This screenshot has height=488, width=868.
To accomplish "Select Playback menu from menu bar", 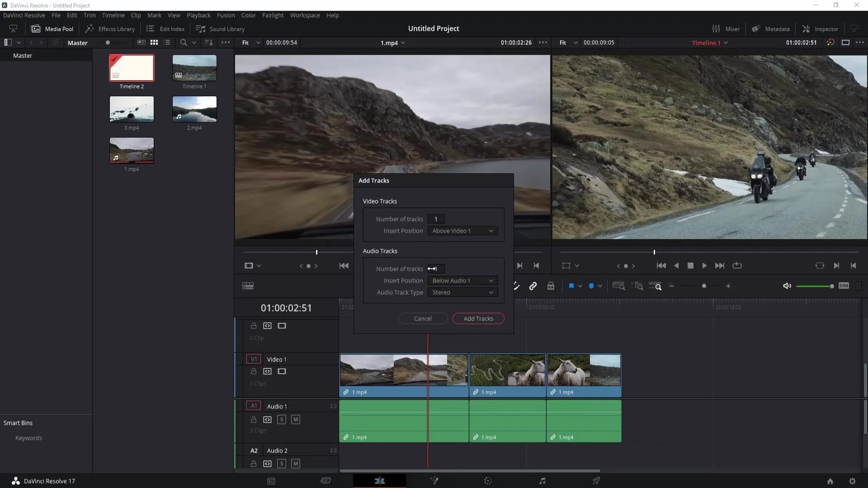I will pyautogui.click(x=198, y=15).
